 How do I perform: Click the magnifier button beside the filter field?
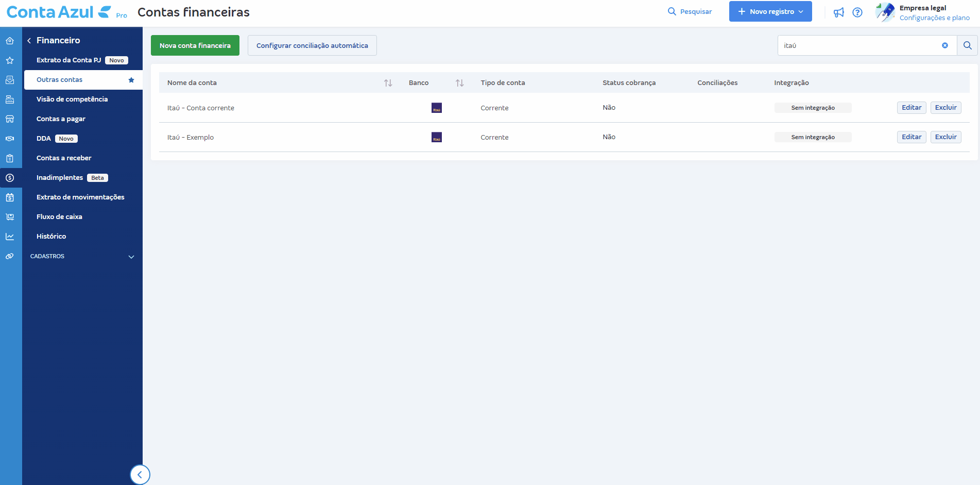tap(967, 45)
